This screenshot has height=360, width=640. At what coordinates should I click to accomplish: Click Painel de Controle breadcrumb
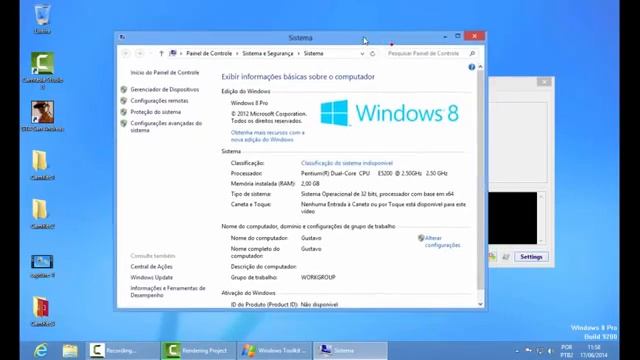point(209,53)
